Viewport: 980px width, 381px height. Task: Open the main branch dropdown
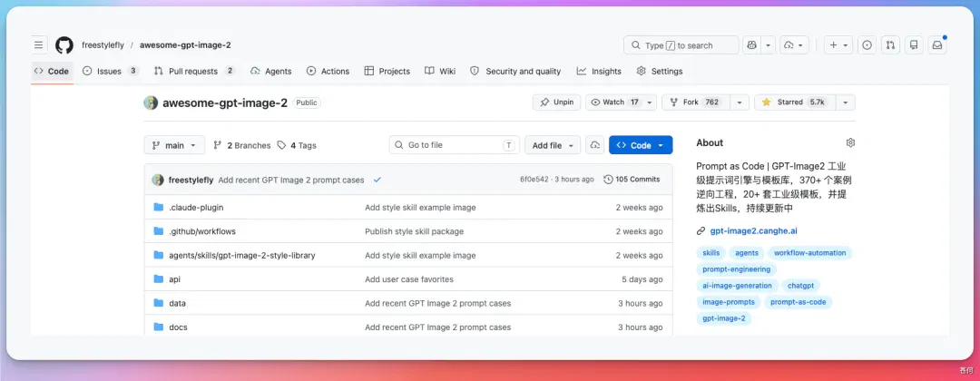[174, 145]
